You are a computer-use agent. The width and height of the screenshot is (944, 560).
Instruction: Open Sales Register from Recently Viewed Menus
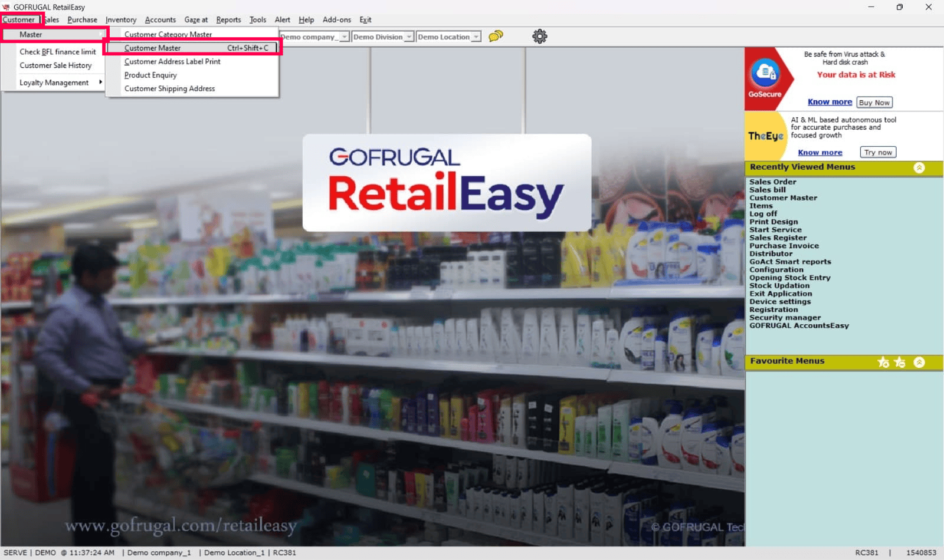778,238
